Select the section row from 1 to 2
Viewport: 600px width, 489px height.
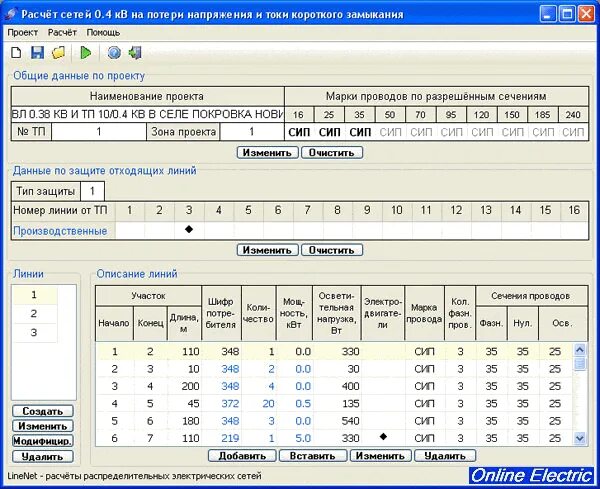tap(334, 351)
